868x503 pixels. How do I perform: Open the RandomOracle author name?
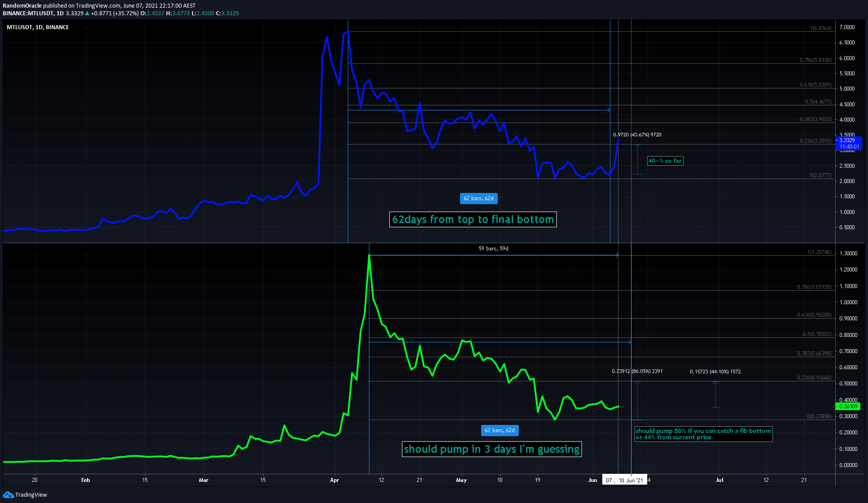(22, 6)
